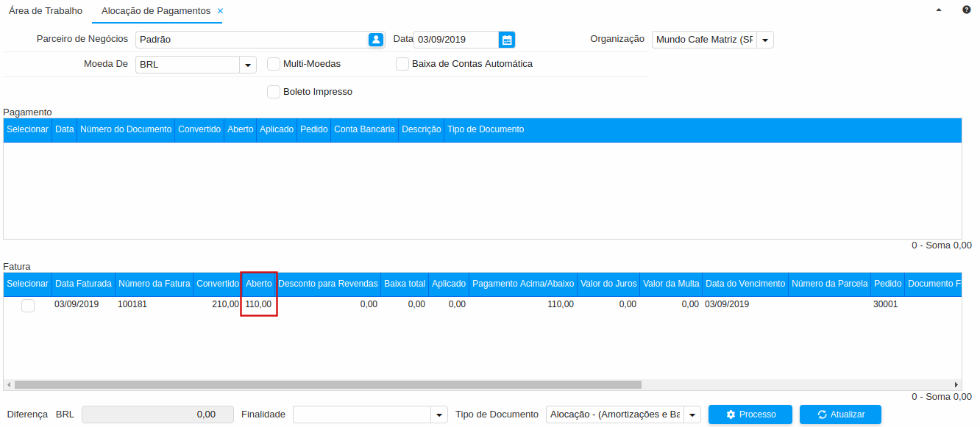
Task: Collapse header using the top arrow icon
Action: [938, 10]
